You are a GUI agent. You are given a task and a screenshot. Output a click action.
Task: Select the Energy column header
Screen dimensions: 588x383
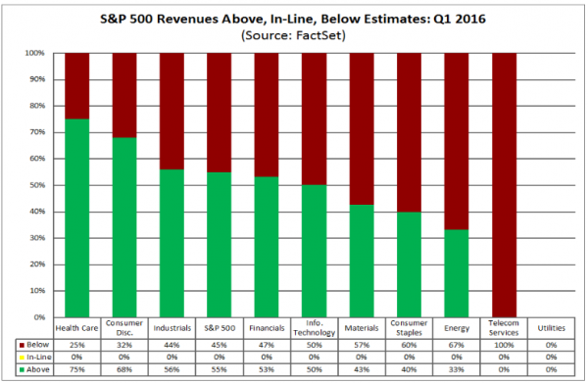[457, 328]
